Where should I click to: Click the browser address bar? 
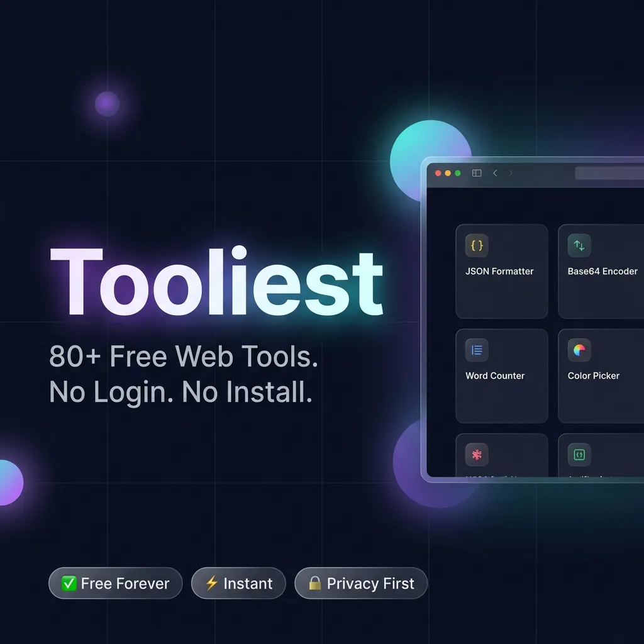click(609, 173)
